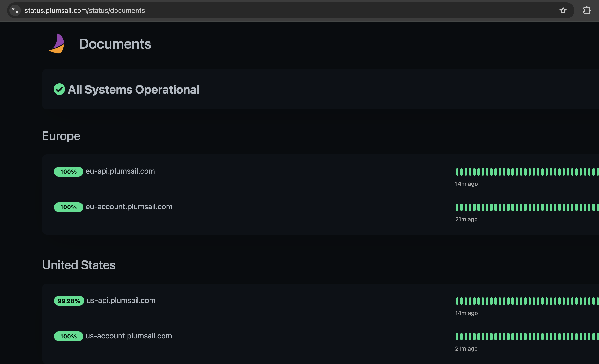Click the 100% badge for eu-api
Image resolution: width=599 pixels, height=364 pixels.
tap(68, 172)
